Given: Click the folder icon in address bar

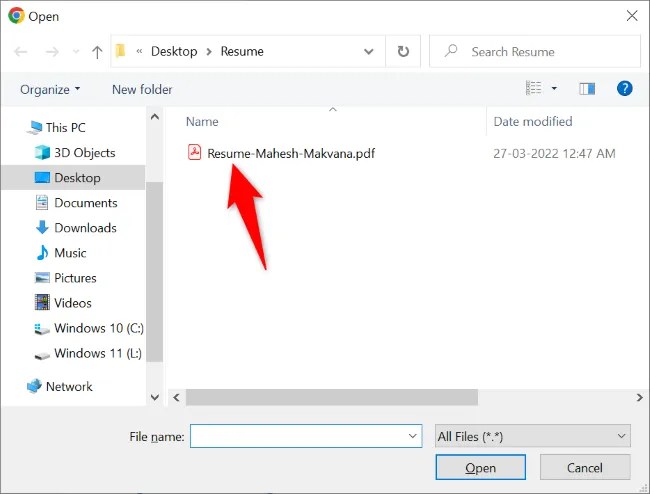Looking at the screenshot, I should tap(121, 51).
